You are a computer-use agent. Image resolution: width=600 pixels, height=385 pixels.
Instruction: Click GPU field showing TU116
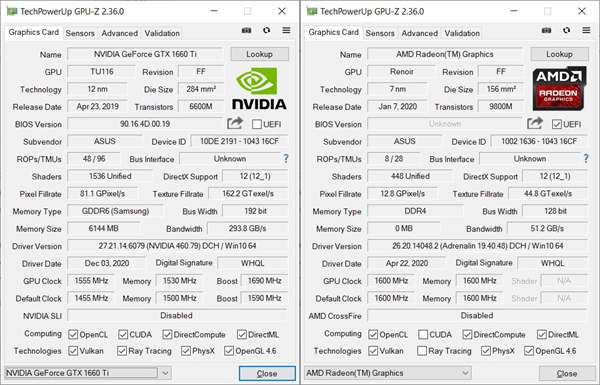[x=101, y=72]
